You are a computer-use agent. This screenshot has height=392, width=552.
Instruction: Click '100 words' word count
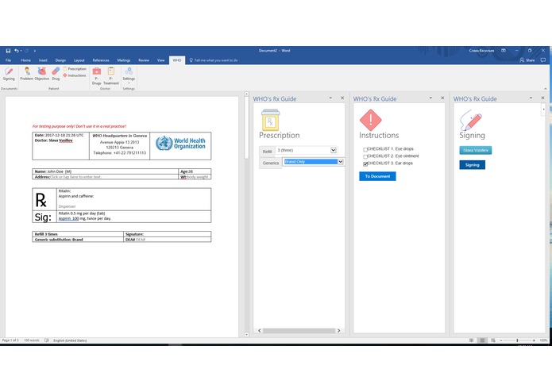point(31,340)
